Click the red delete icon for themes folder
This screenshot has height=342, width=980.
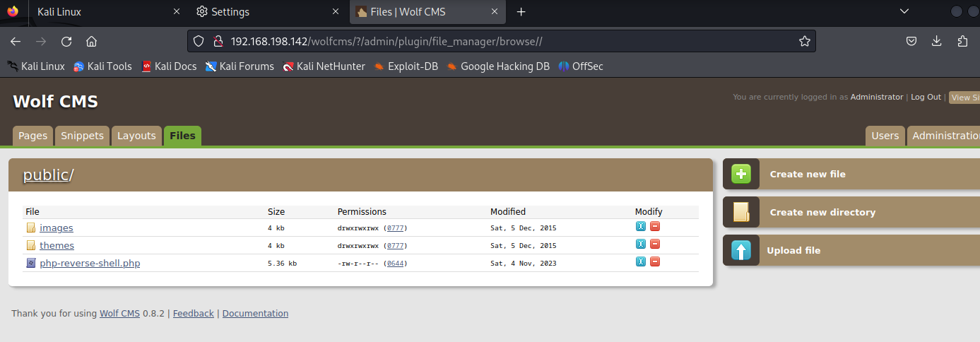655,244
